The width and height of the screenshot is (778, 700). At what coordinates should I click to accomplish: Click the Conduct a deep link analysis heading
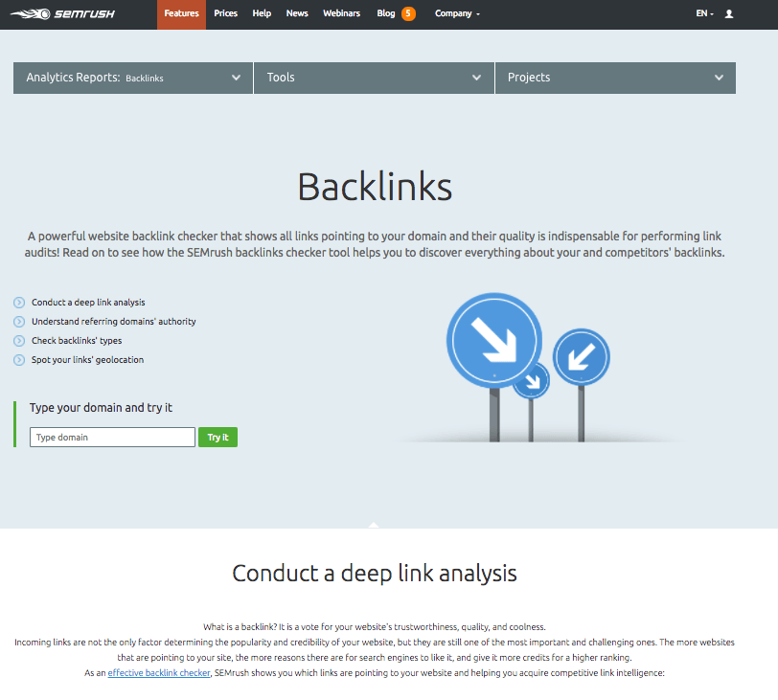click(x=375, y=574)
